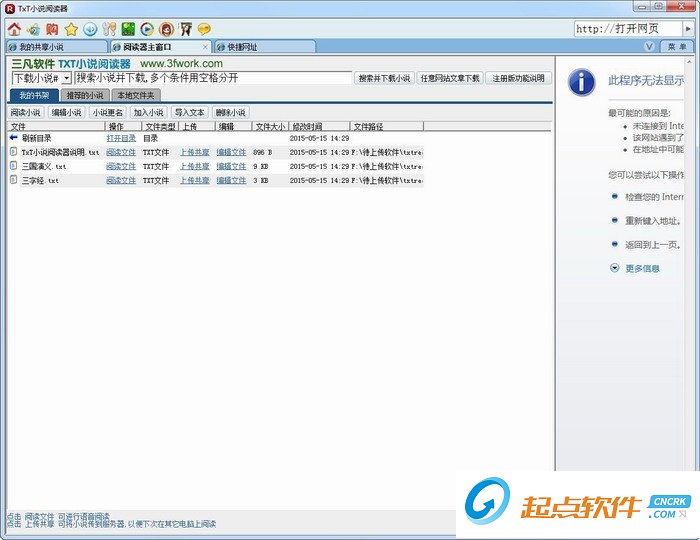Click the 加入小说 button
Image resolution: width=700 pixels, height=540 pixels.
pyautogui.click(x=149, y=112)
